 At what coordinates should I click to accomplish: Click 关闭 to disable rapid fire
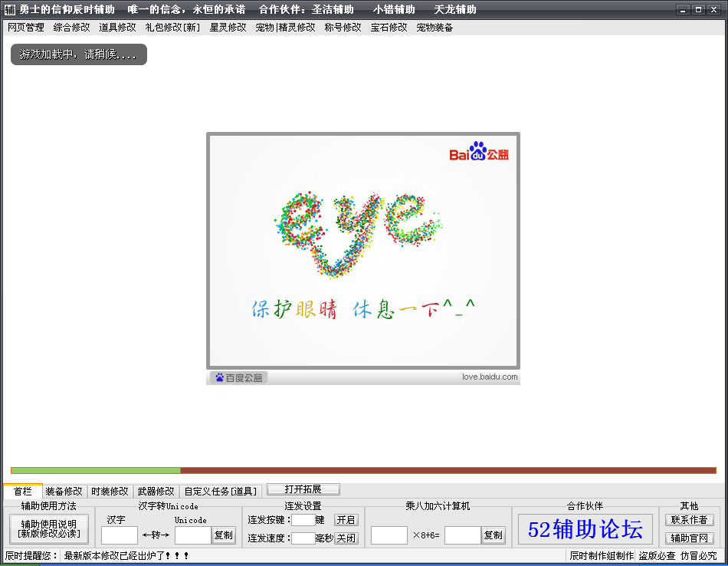(346, 538)
